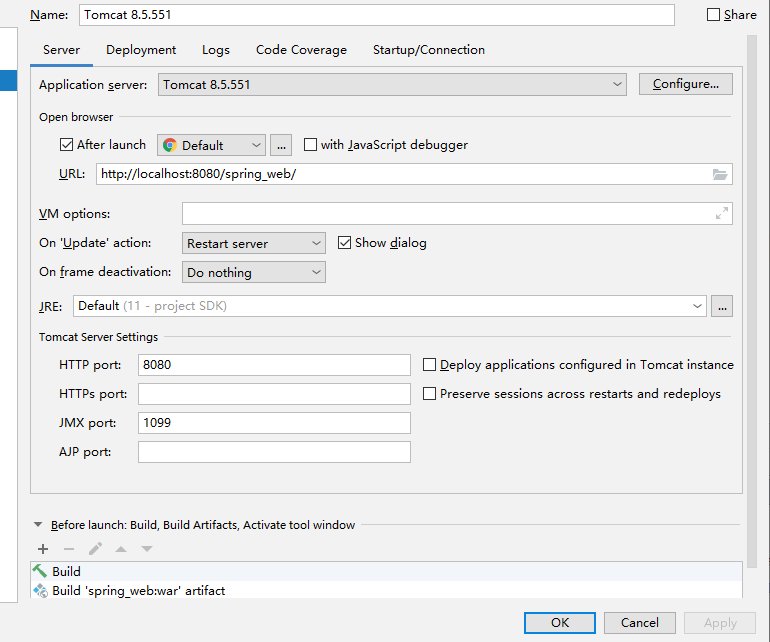Click the Chrome icon in browser dropdown

pyautogui.click(x=170, y=145)
